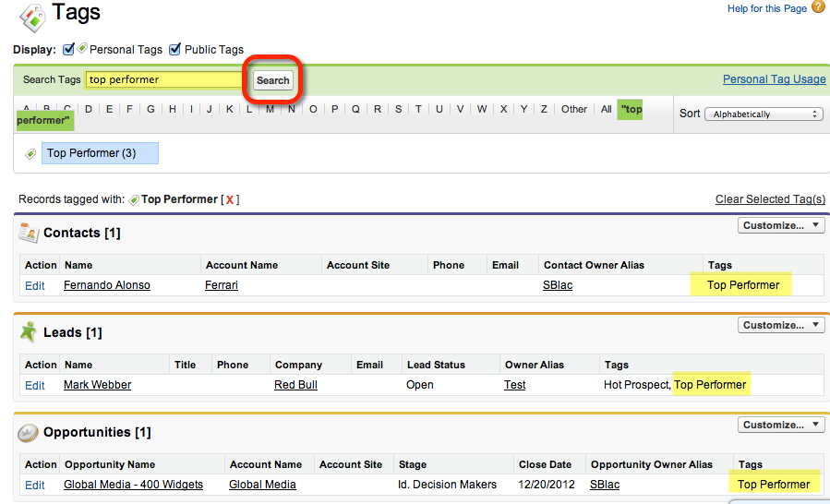Click the Leads section icon
Image resolution: width=830 pixels, height=504 pixels.
[29, 332]
